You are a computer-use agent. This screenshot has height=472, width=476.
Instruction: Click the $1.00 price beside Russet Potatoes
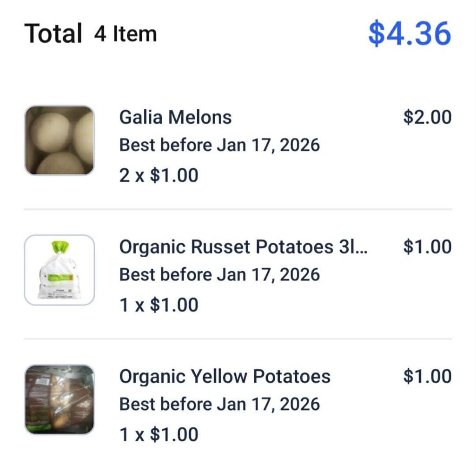[426, 246]
